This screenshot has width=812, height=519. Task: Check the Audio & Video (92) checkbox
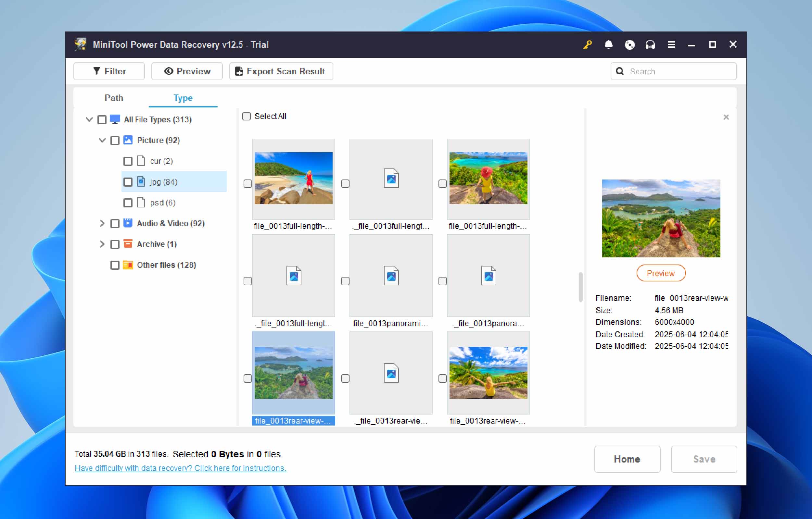[115, 223]
